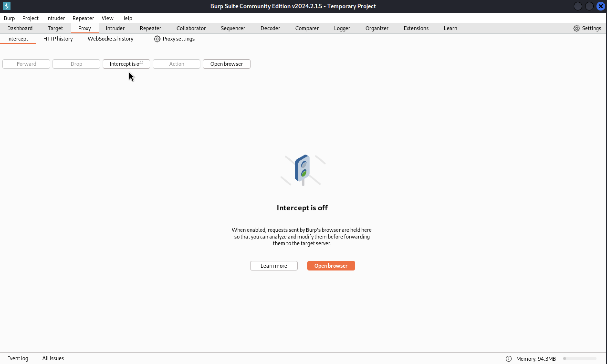Image resolution: width=607 pixels, height=364 pixels.
Task: Click the traffic light illustration
Action: (303, 170)
